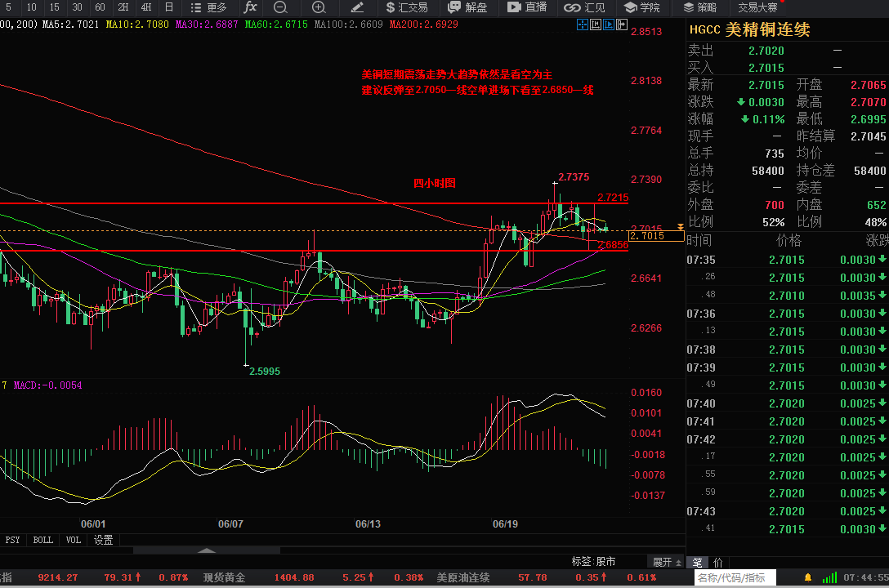
Task: Open 解盘 market commentary
Action: (x=468, y=7)
